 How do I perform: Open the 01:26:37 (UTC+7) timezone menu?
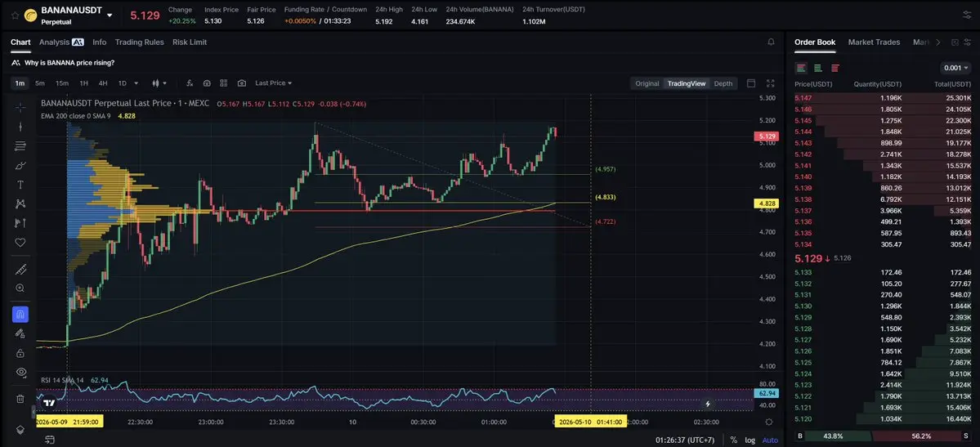click(685, 440)
